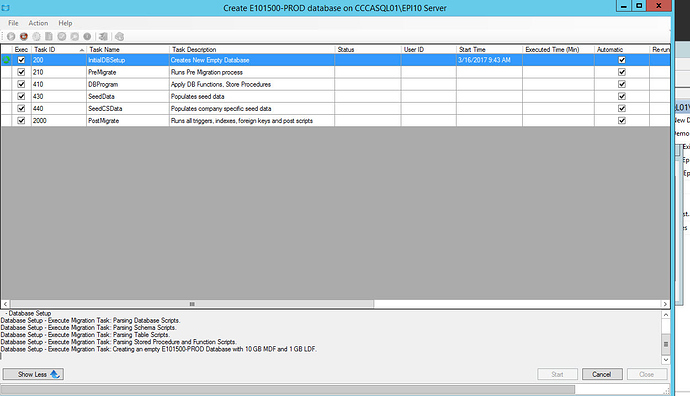The width and height of the screenshot is (690, 396).
Task: Click the Show Less button
Action: [x=33, y=374]
